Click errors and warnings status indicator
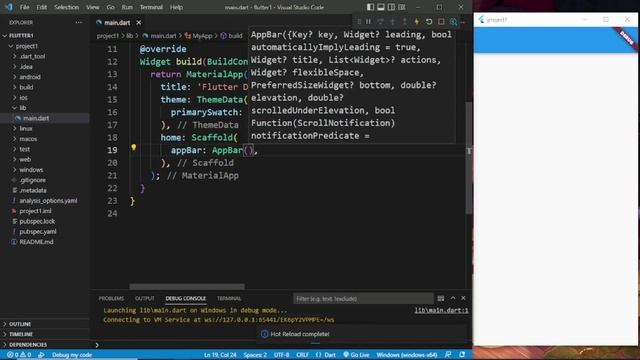The height and width of the screenshot is (360, 640). pyautogui.click(x=19, y=355)
